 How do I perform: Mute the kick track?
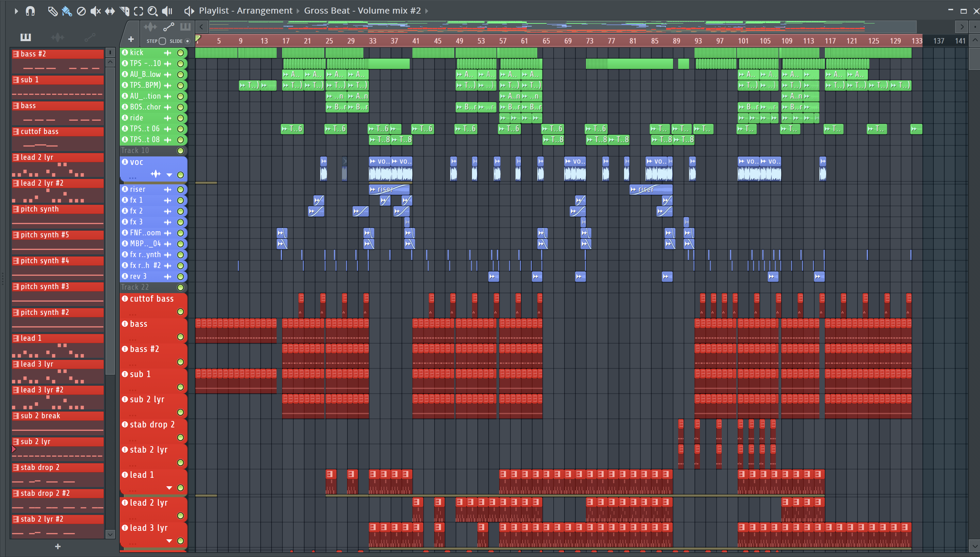click(x=180, y=53)
